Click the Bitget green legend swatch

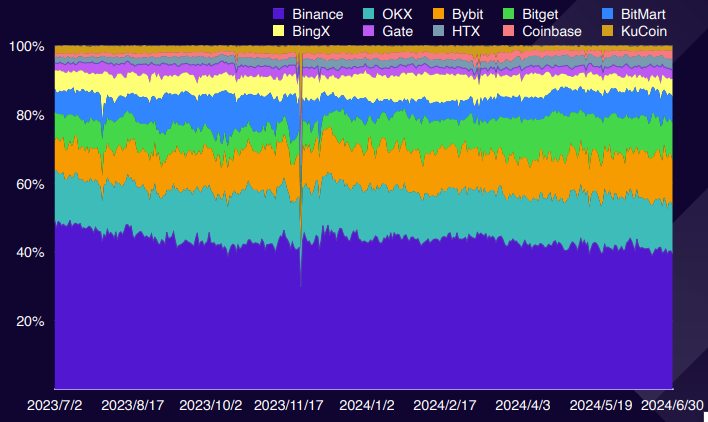coord(508,14)
